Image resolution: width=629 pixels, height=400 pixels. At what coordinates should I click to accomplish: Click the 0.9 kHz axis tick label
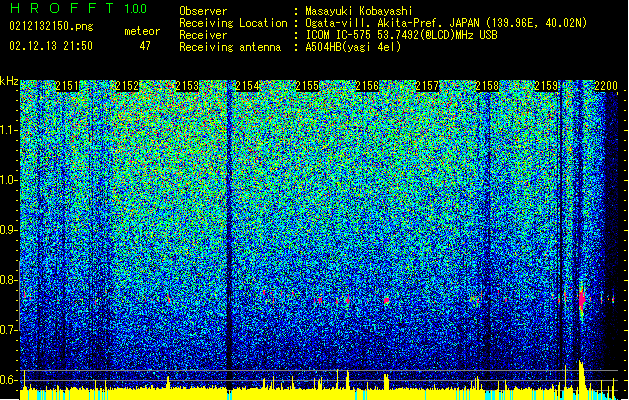point(9,230)
